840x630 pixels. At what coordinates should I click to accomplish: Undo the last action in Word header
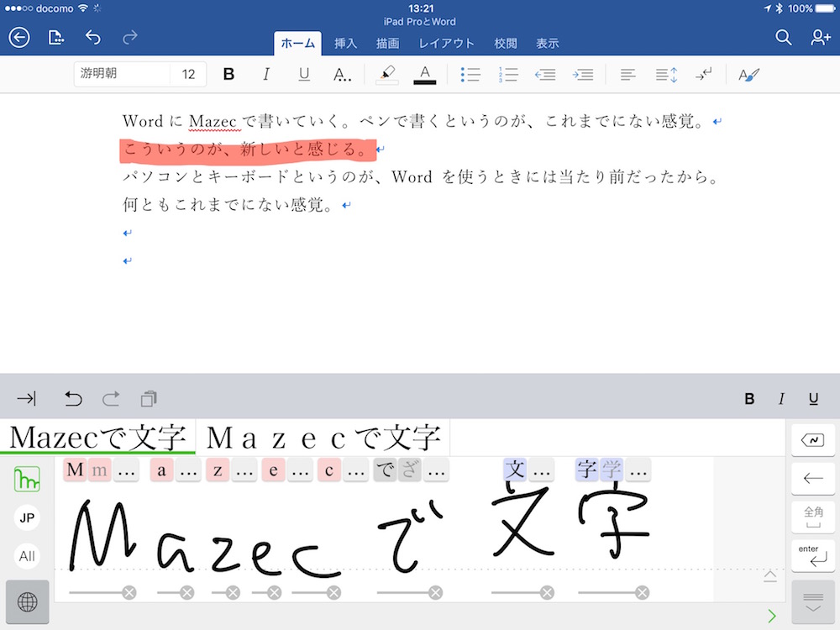[x=92, y=38]
